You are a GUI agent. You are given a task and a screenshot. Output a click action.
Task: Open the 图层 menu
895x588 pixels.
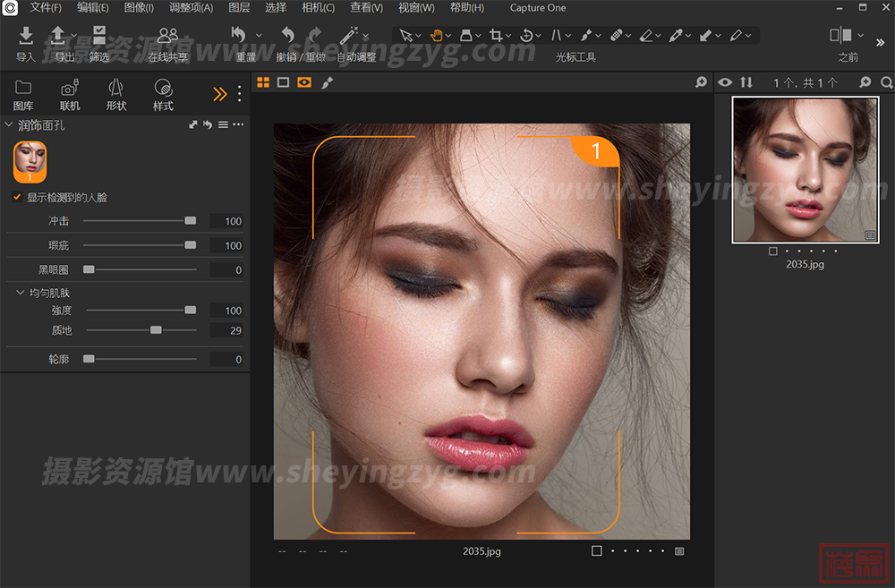tap(239, 8)
